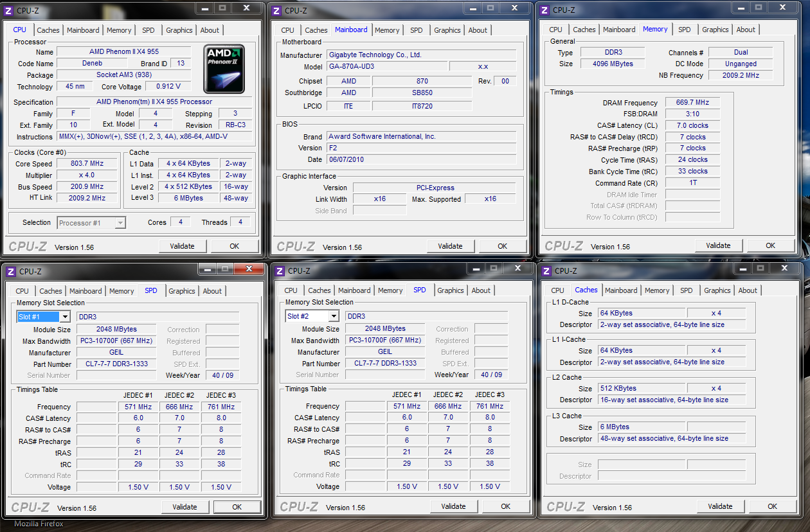Open the Processor #1 selection dropdown
Screen dimensions: 810x532
120,223
